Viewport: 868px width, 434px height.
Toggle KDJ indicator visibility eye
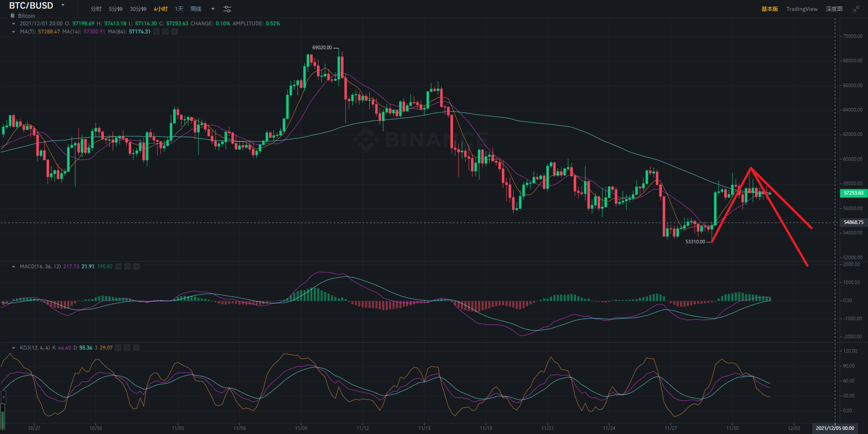pyautogui.click(x=118, y=348)
